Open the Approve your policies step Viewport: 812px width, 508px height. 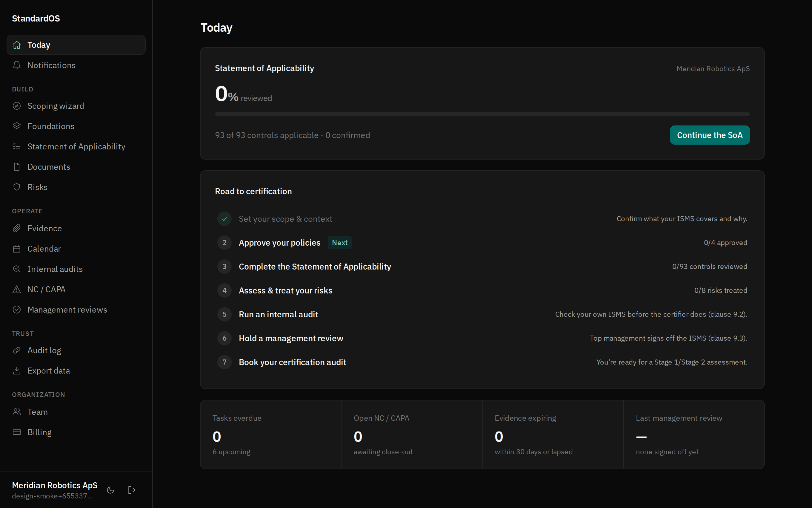click(x=482, y=243)
